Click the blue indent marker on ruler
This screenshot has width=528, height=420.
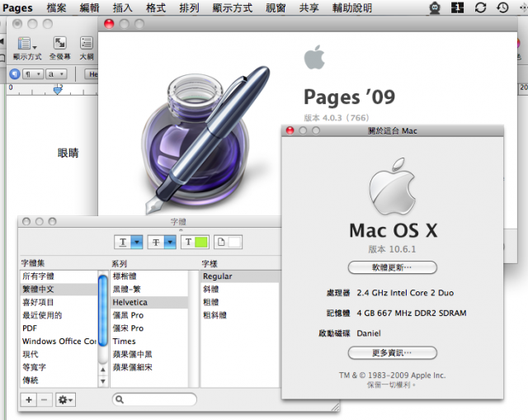tap(58, 90)
